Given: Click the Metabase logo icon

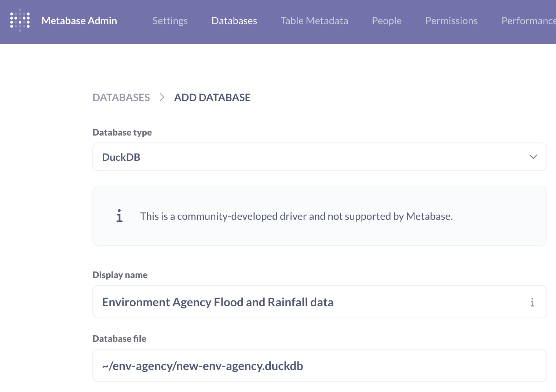Looking at the screenshot, I should 20,21.
